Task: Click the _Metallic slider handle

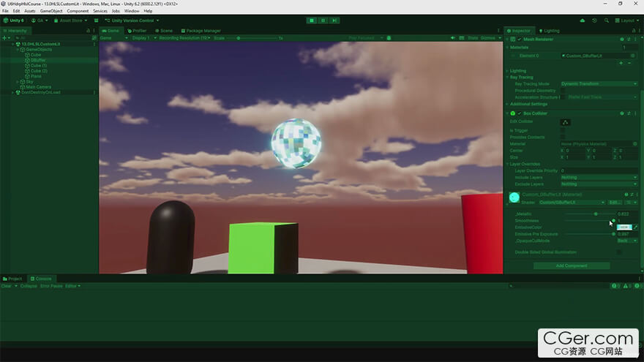Action: click(596, 214)
